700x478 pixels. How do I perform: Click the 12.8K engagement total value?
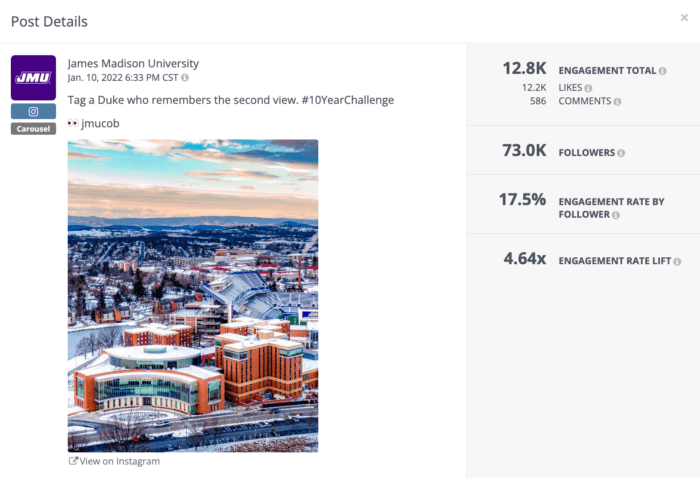click(524, 68)
